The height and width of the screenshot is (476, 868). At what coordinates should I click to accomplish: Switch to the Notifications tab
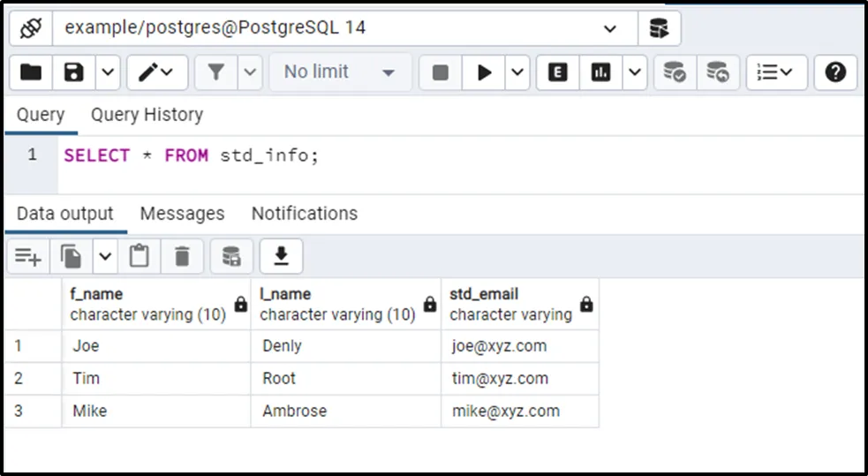(304, 214)
